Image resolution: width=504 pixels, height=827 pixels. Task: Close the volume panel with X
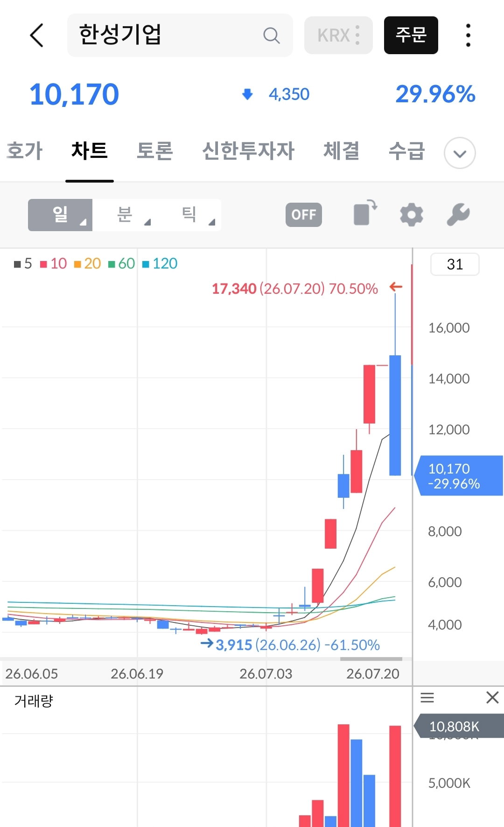point(492,698)
